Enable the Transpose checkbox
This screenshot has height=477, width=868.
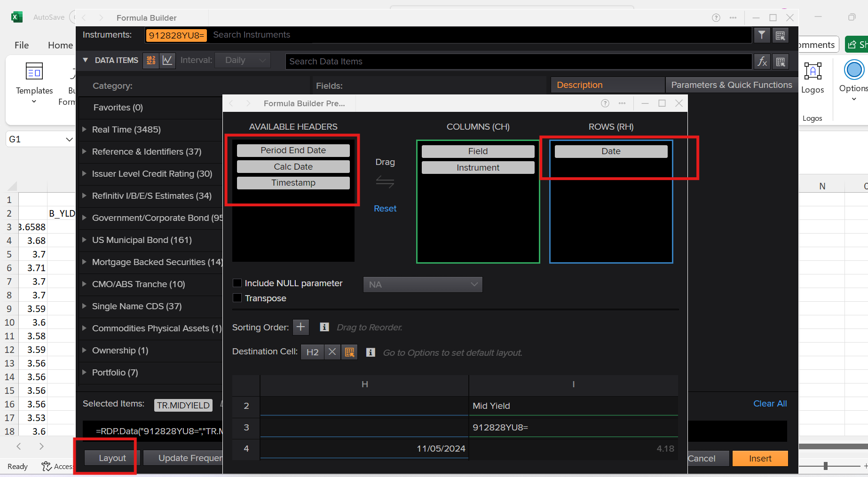click(x=237, y=298)
